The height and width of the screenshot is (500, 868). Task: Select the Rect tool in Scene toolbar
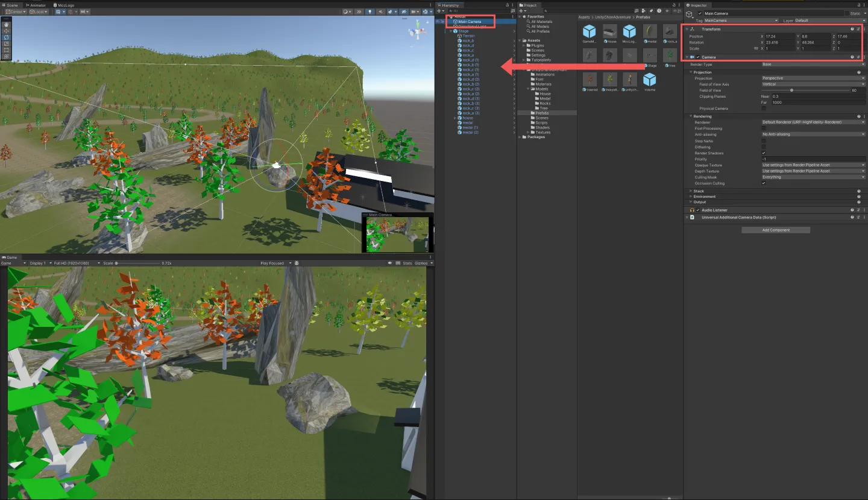tap(6, 49)
